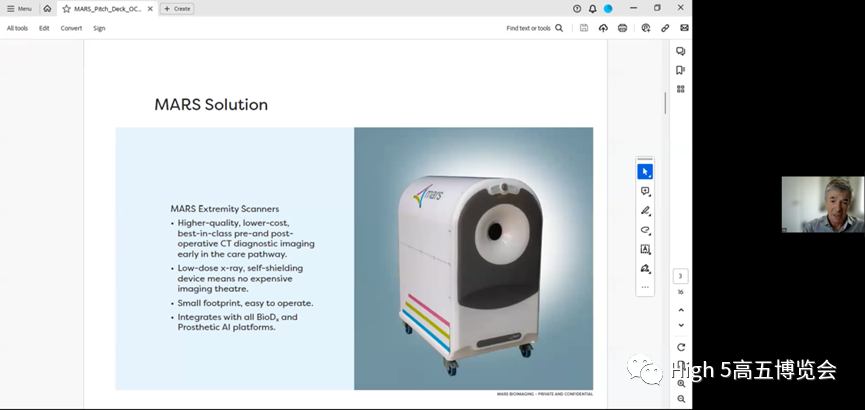The height and width of the screenshot is (410, 865).
Task: Rotate page view using the rotate icon
Action: coord(681,347)
